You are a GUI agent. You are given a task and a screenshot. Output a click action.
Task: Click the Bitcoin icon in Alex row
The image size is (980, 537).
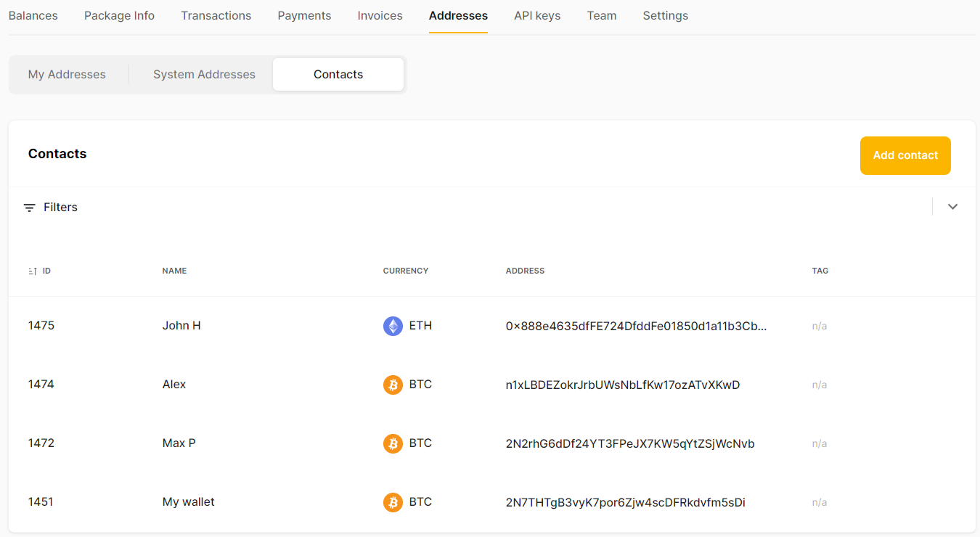[x=393, y=385]
